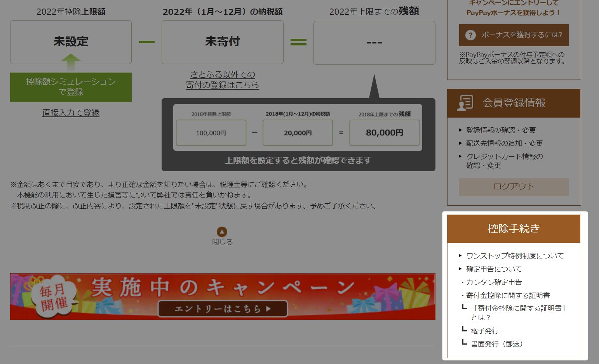Open さとふる以外での寄付の登録はこちら link
Viewport: 599px width, 364px height.
[222, 80]
